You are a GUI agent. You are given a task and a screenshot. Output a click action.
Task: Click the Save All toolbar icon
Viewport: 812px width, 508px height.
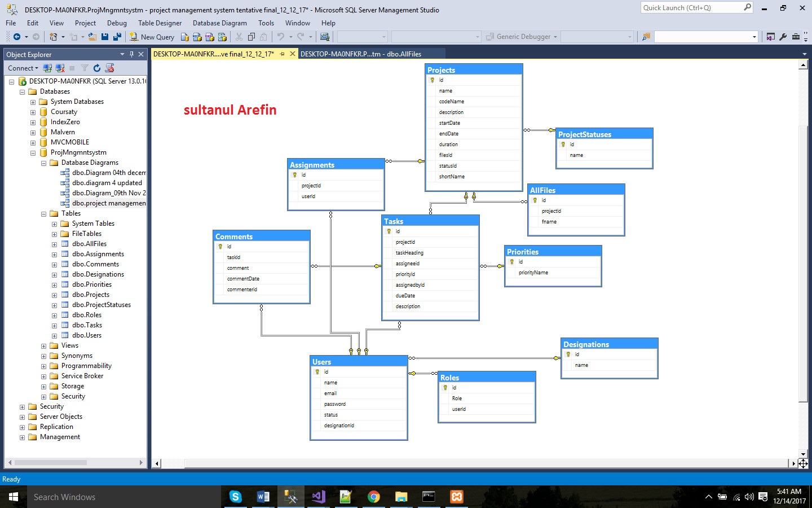tap(117, 37)
